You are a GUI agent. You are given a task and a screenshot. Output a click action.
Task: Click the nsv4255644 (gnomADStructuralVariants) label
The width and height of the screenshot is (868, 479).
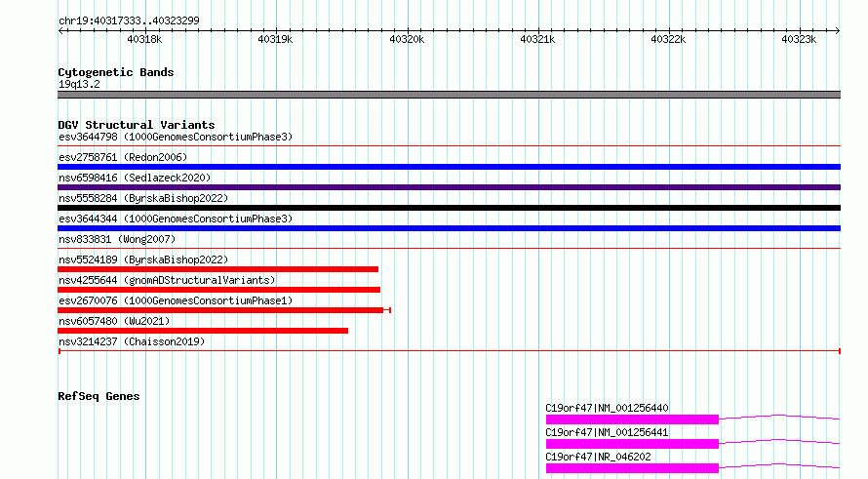click(x=167, y=280)
